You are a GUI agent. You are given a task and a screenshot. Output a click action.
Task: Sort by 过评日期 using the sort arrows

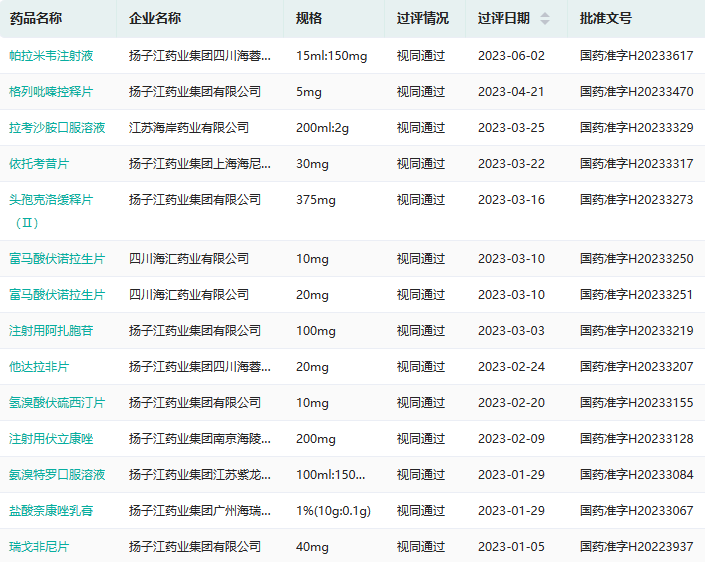(x=544, y=18)
